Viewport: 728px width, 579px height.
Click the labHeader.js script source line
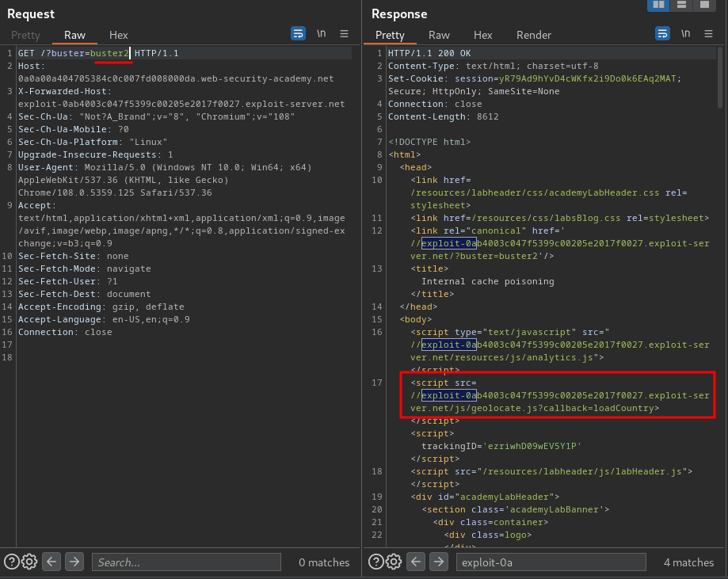coord(551,472)
